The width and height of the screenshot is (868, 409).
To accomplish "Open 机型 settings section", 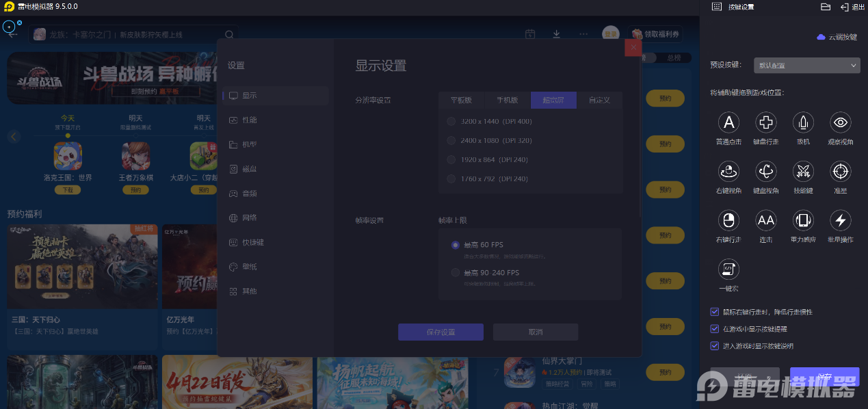I will click(276, 144).
